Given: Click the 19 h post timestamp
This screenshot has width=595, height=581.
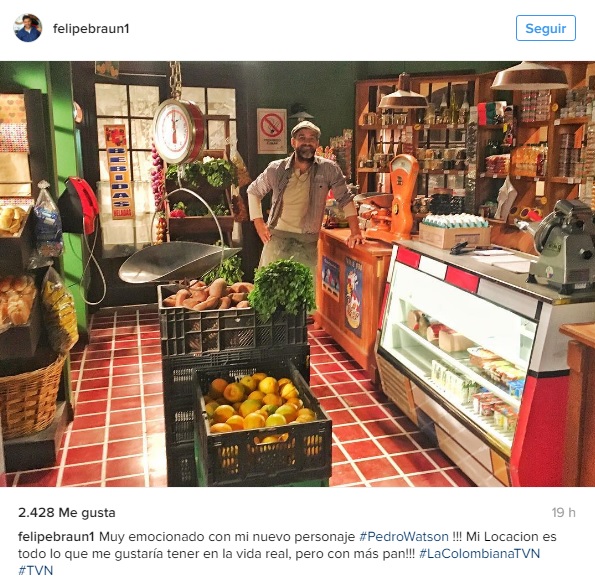Looking at the screenshot, I should (564, 513).
